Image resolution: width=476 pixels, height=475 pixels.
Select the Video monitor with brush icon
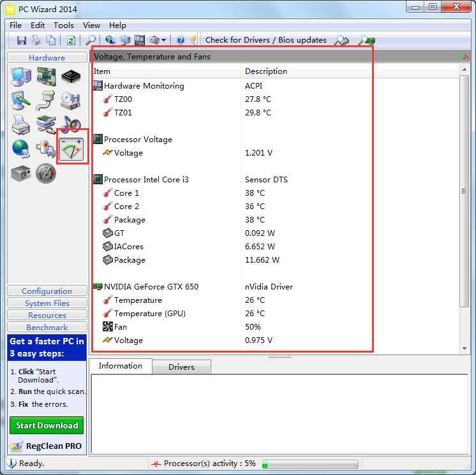pyautogui.click(x=21, y=100)
